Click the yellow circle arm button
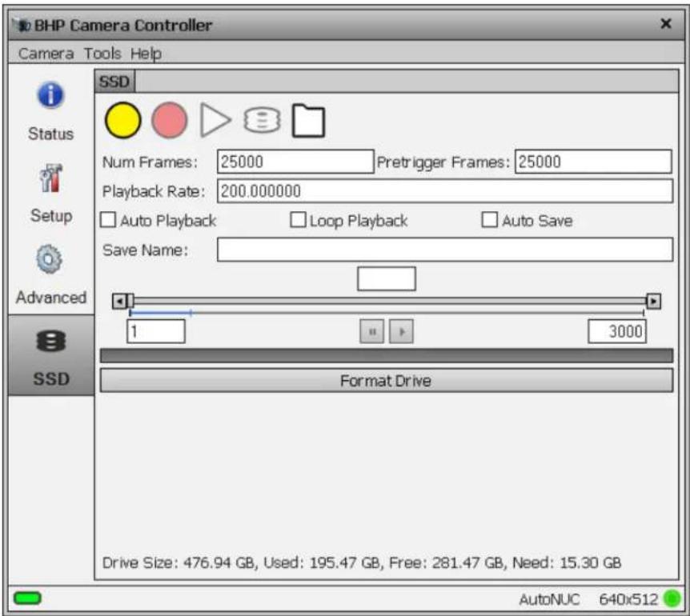Image resolution: width=690 pixels, height=616 pixels. pos(122,120)
